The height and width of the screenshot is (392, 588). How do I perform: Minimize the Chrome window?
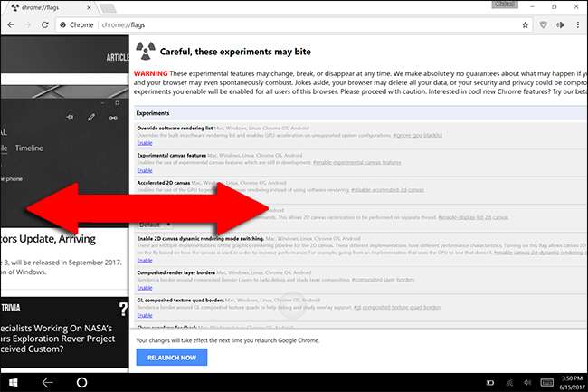pos(532,6)
